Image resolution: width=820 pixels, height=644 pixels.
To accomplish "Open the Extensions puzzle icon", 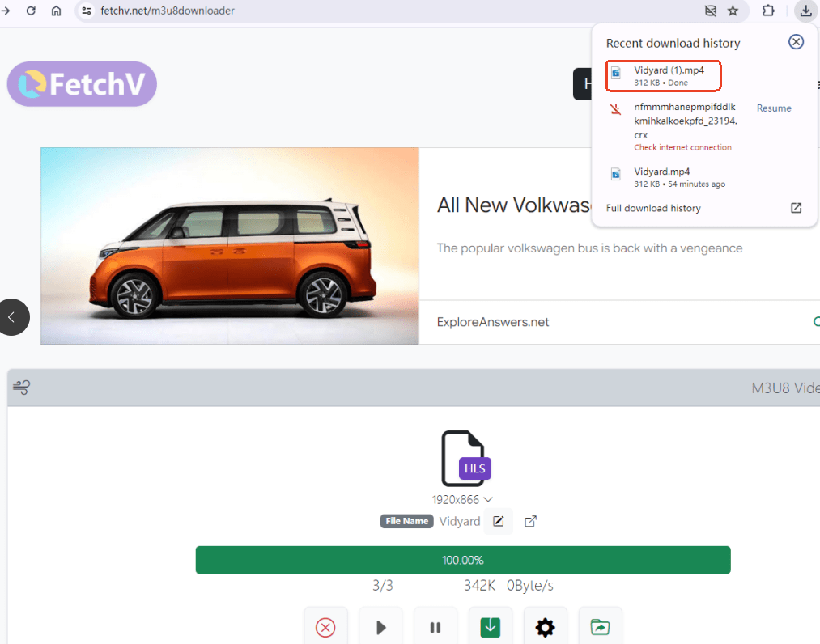I will pyautogui.click(x=768, y=11).
